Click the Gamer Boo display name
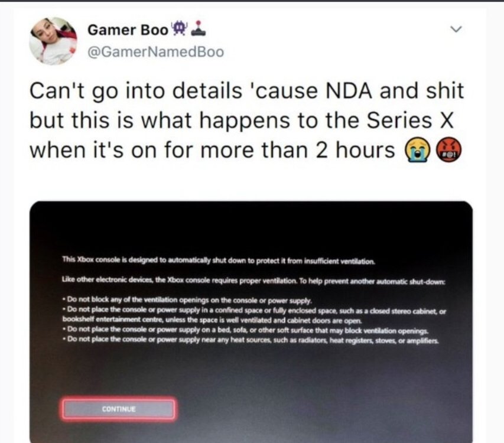This screenshot has height=443, width=504. point(128,30)
